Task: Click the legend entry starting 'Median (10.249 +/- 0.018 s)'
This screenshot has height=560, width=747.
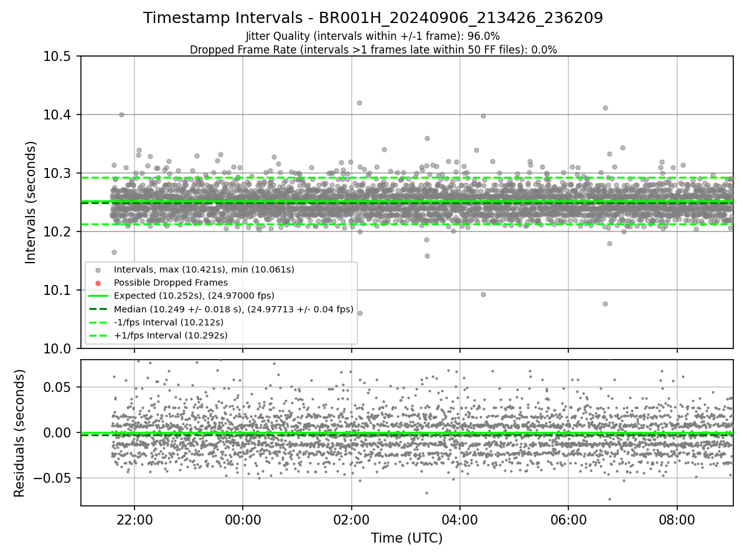Action: click(x=233, y=309)
